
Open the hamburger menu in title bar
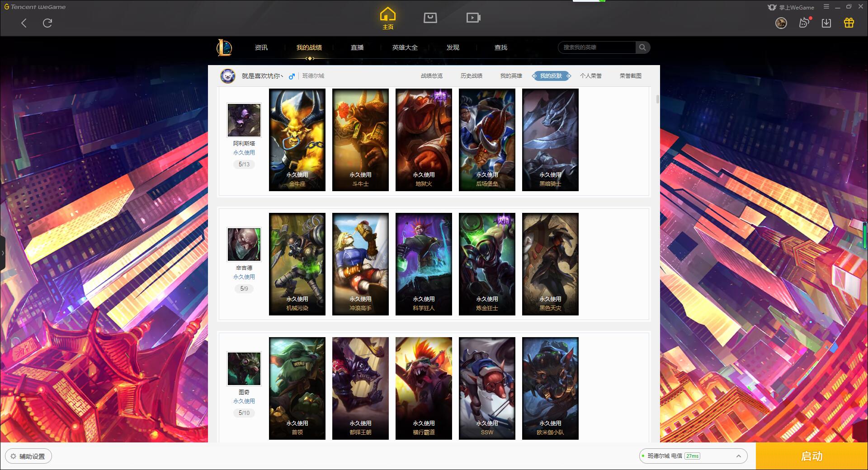pyautogui.click(x=826, y=7)
